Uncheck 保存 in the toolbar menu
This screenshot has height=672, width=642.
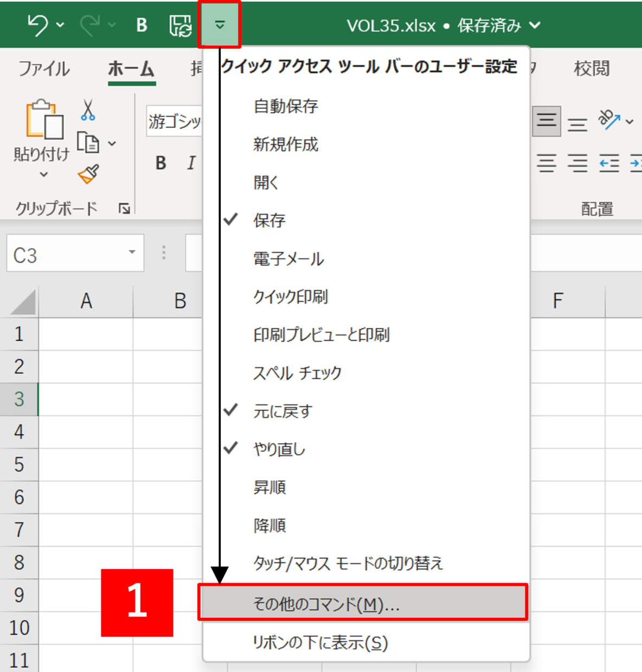click(269, 221)
